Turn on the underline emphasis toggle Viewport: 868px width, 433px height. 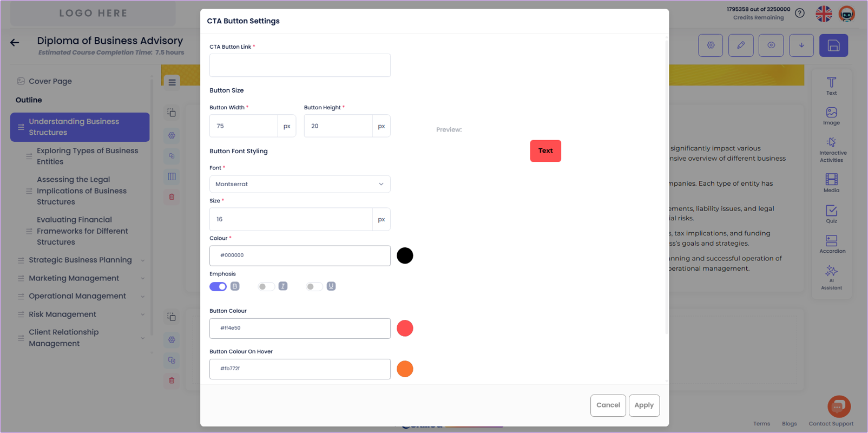[314, 286]
